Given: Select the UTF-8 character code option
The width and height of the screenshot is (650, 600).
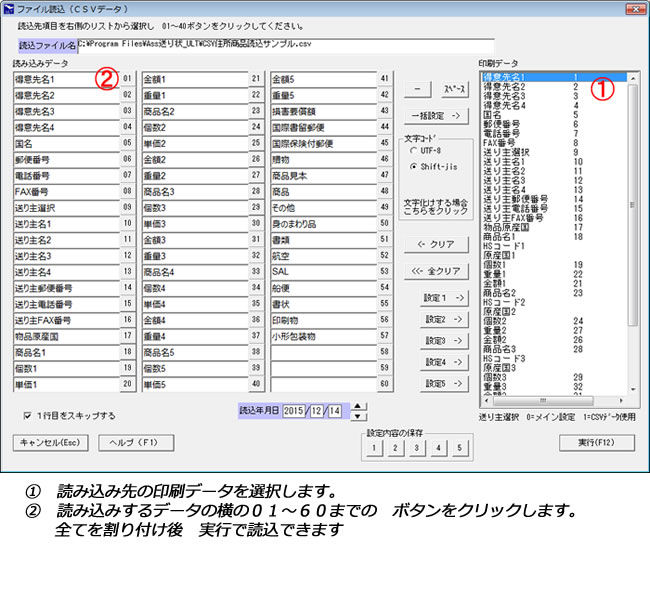Looking at the screenshot, I should (414, 148).
